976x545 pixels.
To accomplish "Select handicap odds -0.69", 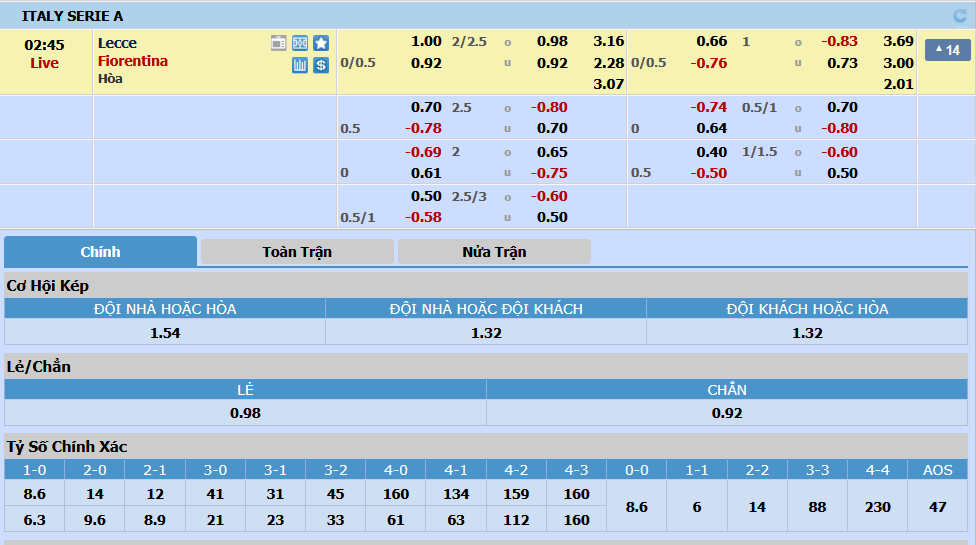I will 423,152.
